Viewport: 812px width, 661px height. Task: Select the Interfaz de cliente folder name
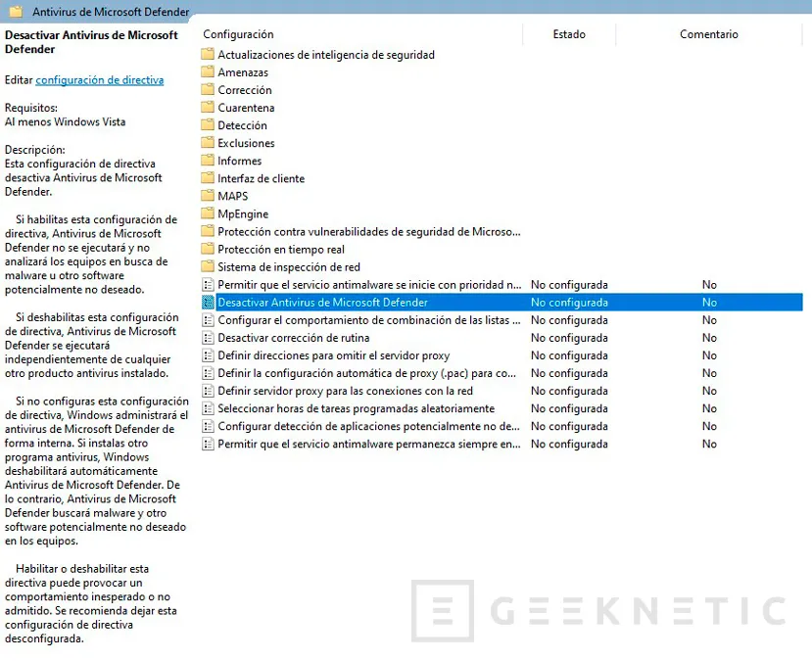click(261, 178)
